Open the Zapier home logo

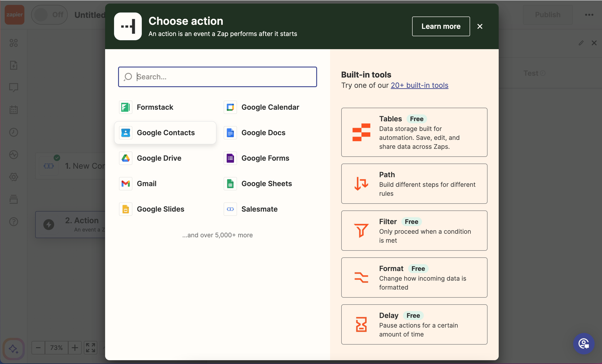[x=14, y=15]
